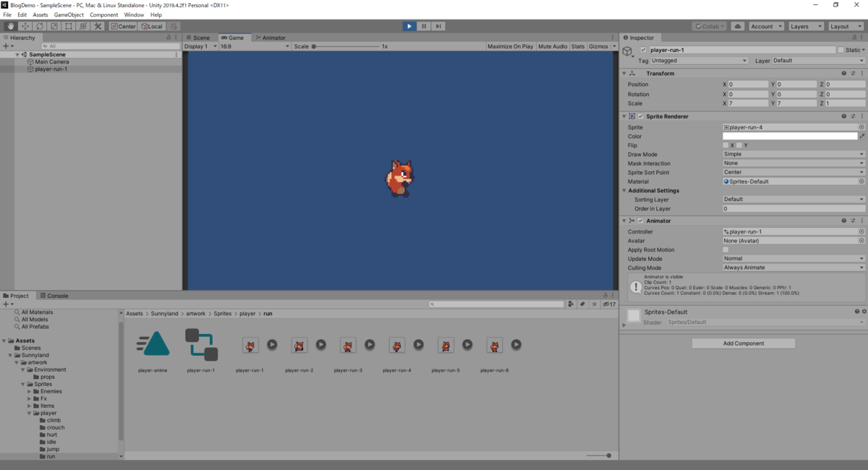Viewport: 868px width, 470px height.
Task: Open Transform component help icon
Action: 843,73
